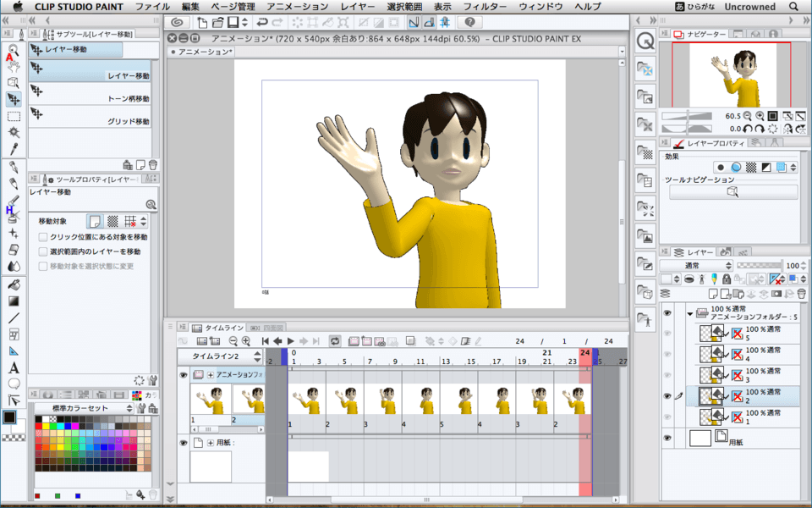Enable クリック位置にある対象を移動 checkbox
The width and height of the screenshot is (812, 508).
click(x=43, y=238)
